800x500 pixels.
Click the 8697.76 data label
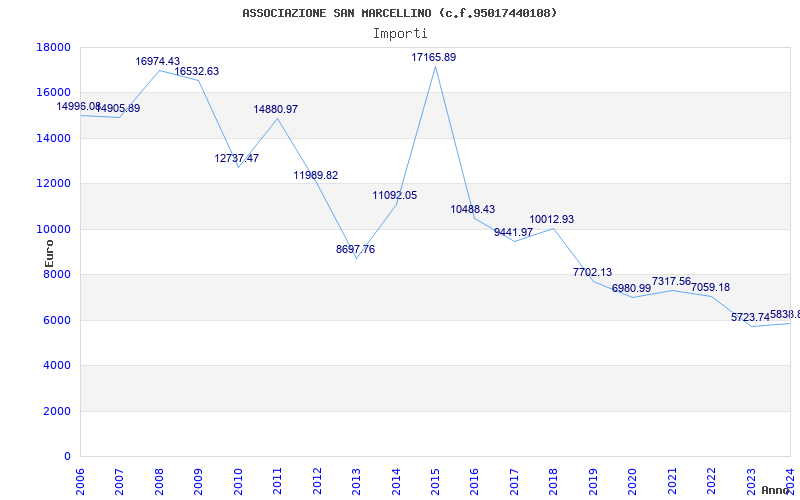coord(356,249)
